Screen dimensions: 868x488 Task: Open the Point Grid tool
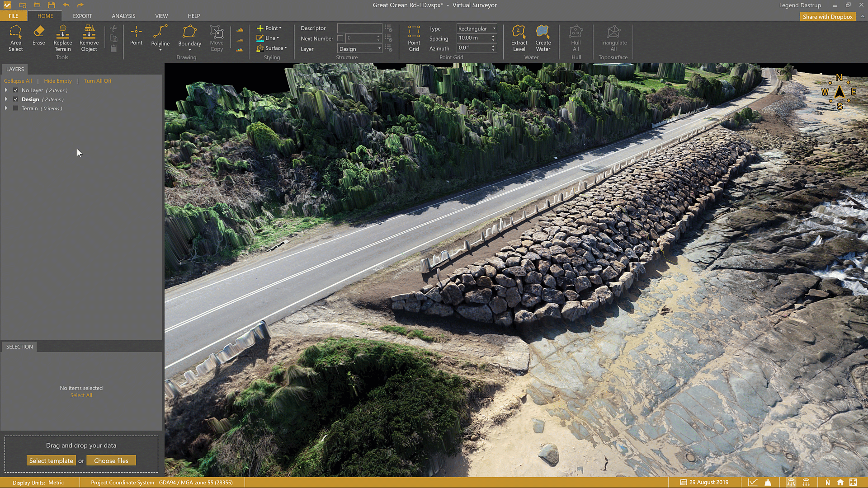[414, 38]
